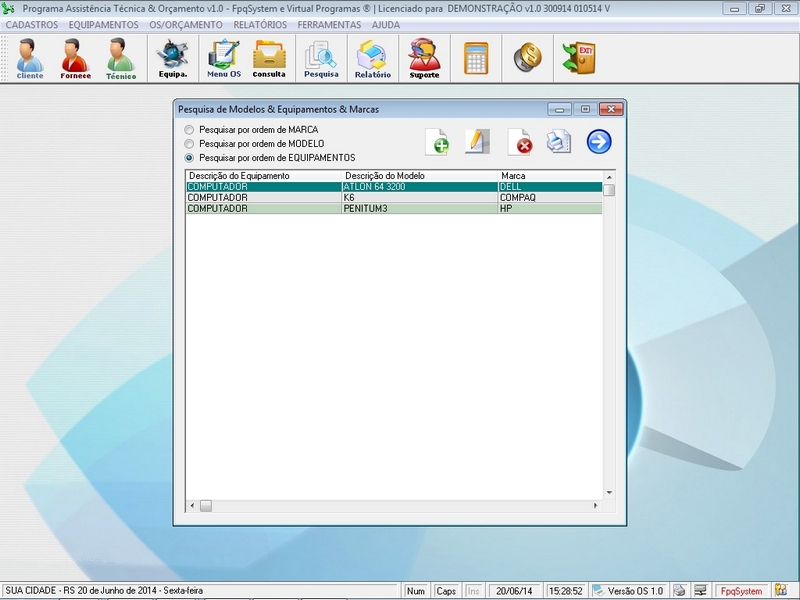Click the Marca column header
Viewport: 800px width, 600px height.
550,176
